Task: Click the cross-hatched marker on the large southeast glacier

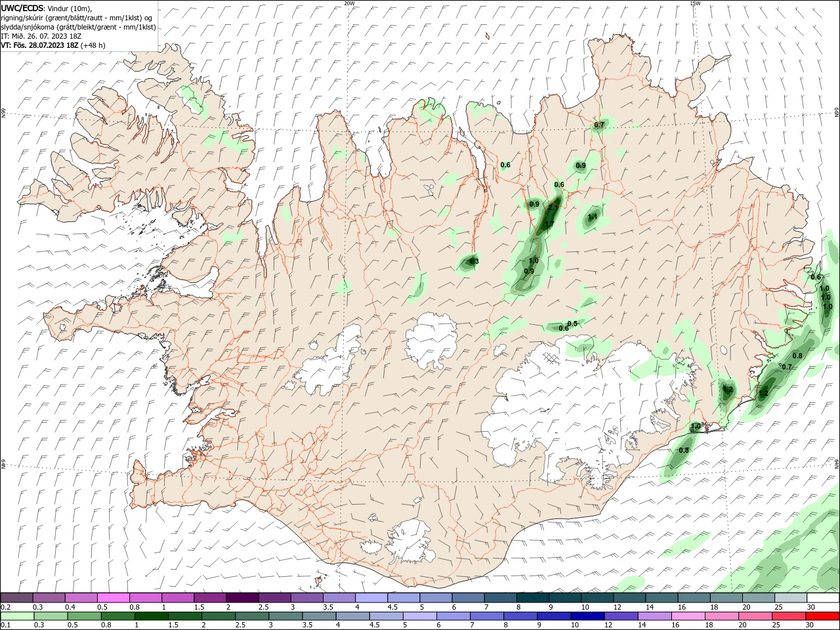Action: click(551, 358)
